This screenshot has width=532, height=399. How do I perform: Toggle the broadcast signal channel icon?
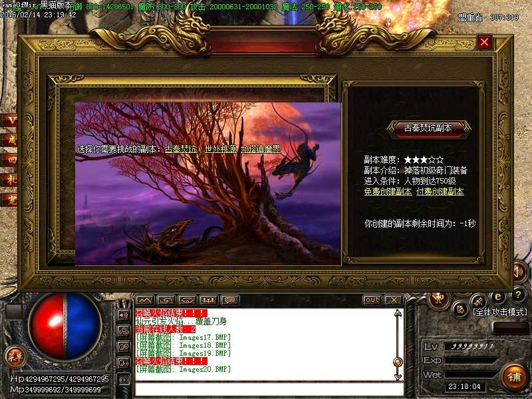124,379
